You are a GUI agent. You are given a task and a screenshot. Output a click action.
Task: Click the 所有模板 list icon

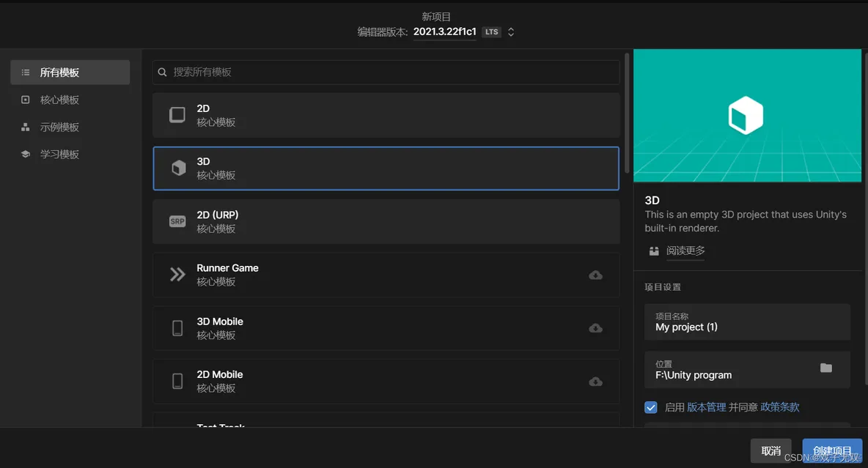(x=26, y=73)
